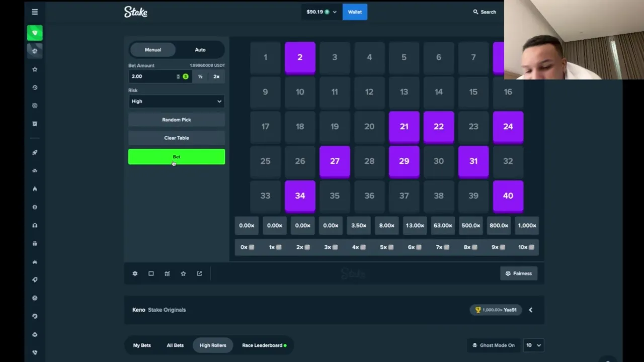Click the green currency coin in bet amount
The height and width of the screenshot is (362, 644).
click(186, 76)
